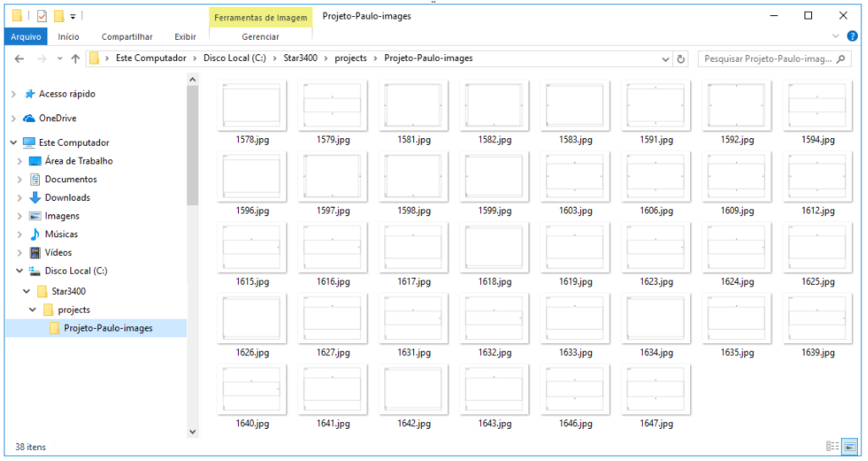Viewport: 868px width, 461px height.
Task: Select large thumbnails view icon
Action: pyautogui.click(x=849, y=446)
